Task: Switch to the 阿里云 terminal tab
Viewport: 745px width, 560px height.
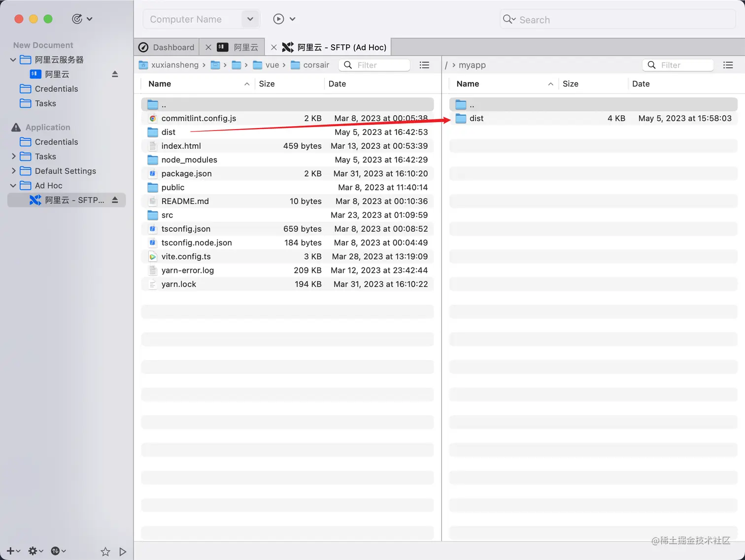Action: coord(239,47)
